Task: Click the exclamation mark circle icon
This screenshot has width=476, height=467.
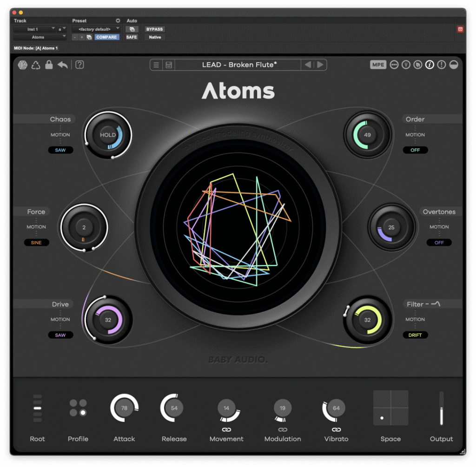Action: click(x=442, y=65)
